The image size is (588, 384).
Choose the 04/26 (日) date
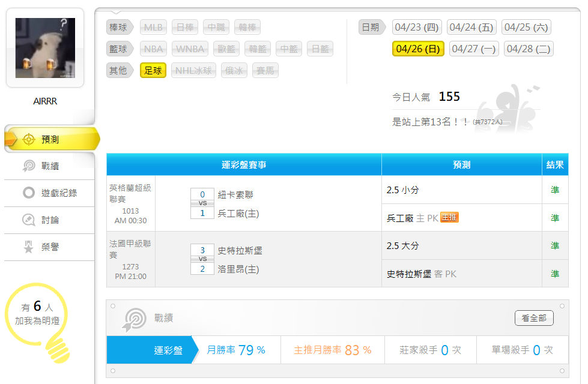(418, 49)
